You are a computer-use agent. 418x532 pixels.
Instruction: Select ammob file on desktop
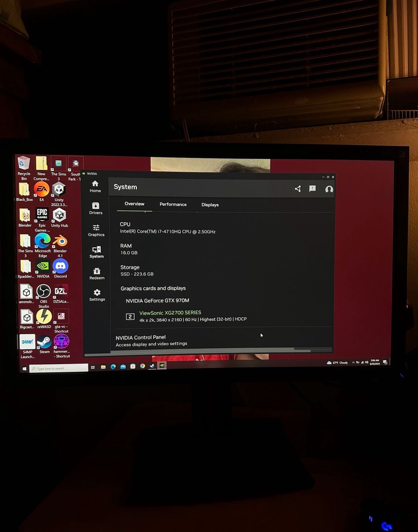click(x=26, y=294)
